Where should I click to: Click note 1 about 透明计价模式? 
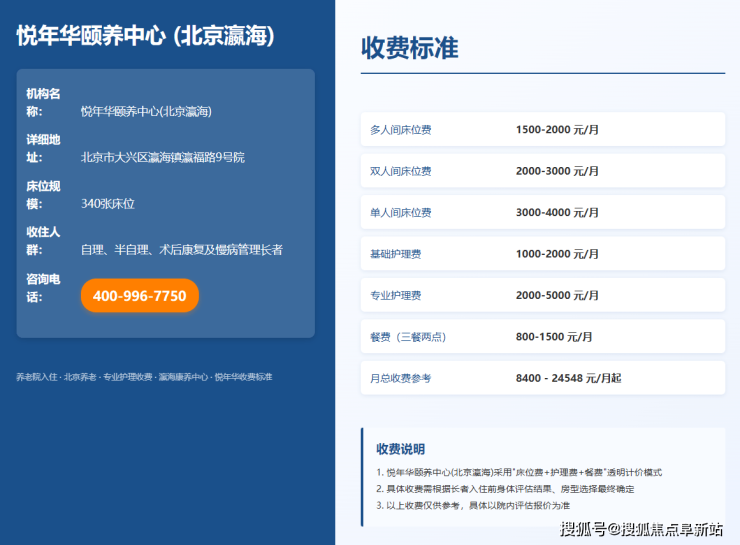(x=519, y=472)
